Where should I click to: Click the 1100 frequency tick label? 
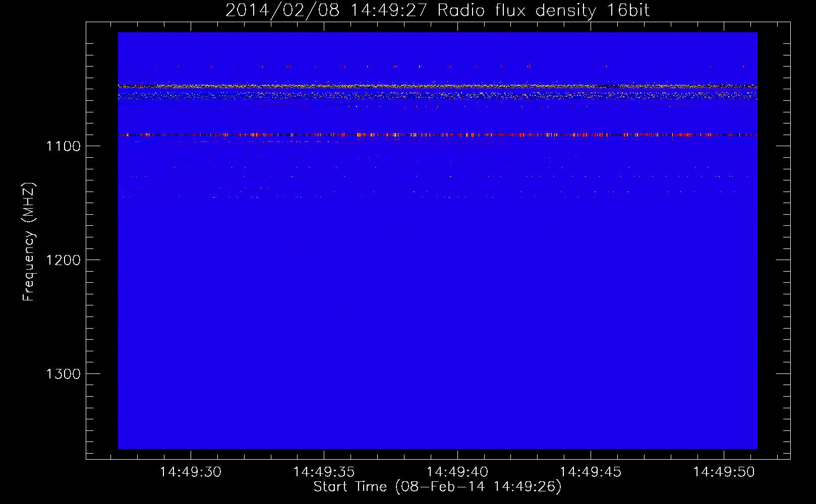(63, 146)
